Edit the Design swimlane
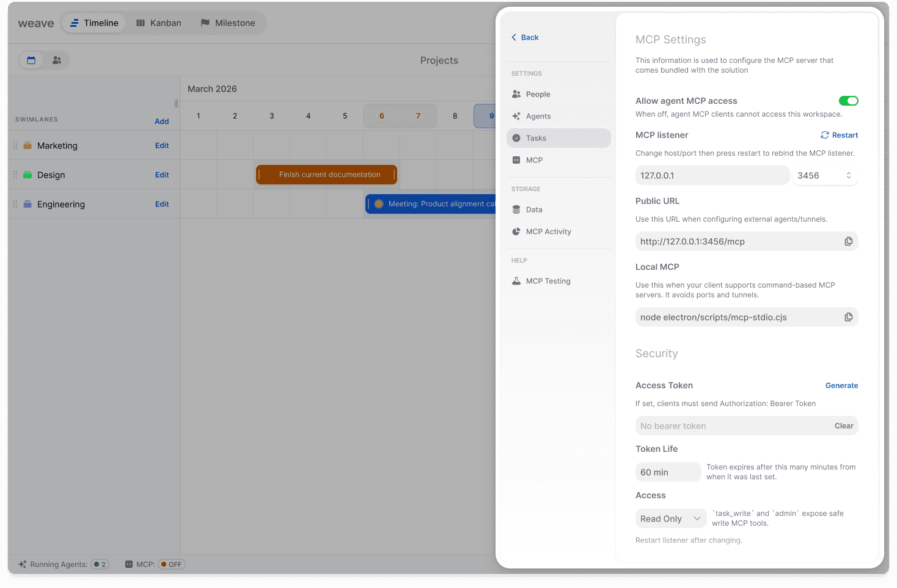This screenshot has width=897, height=588. click(x=162, y=175)
